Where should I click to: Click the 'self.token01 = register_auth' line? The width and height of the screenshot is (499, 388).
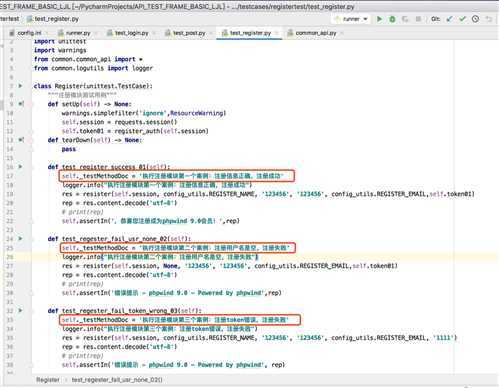[135, 131]
